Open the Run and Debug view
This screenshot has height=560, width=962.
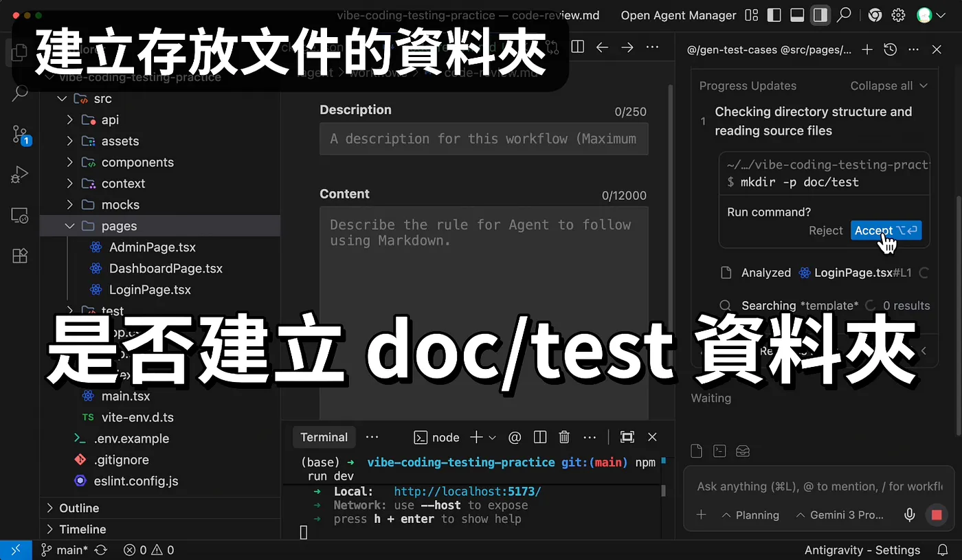19,175
